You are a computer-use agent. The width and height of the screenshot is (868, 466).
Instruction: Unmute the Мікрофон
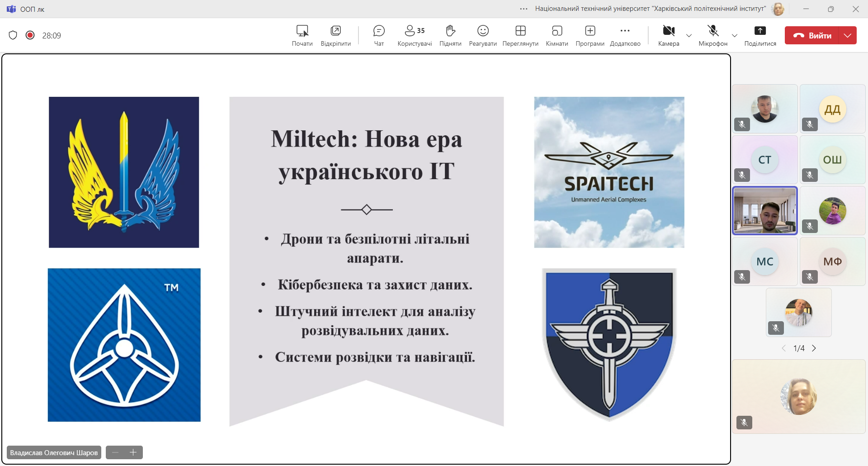[713, 35]
